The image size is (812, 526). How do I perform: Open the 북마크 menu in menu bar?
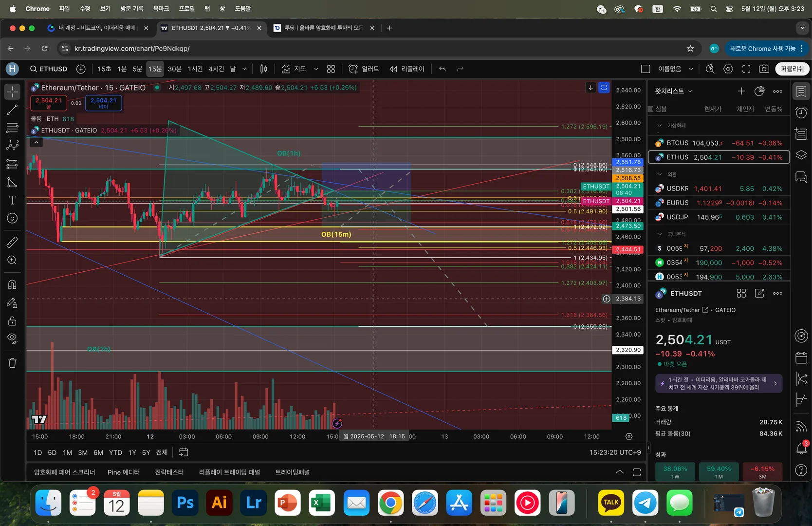(161, 9)
